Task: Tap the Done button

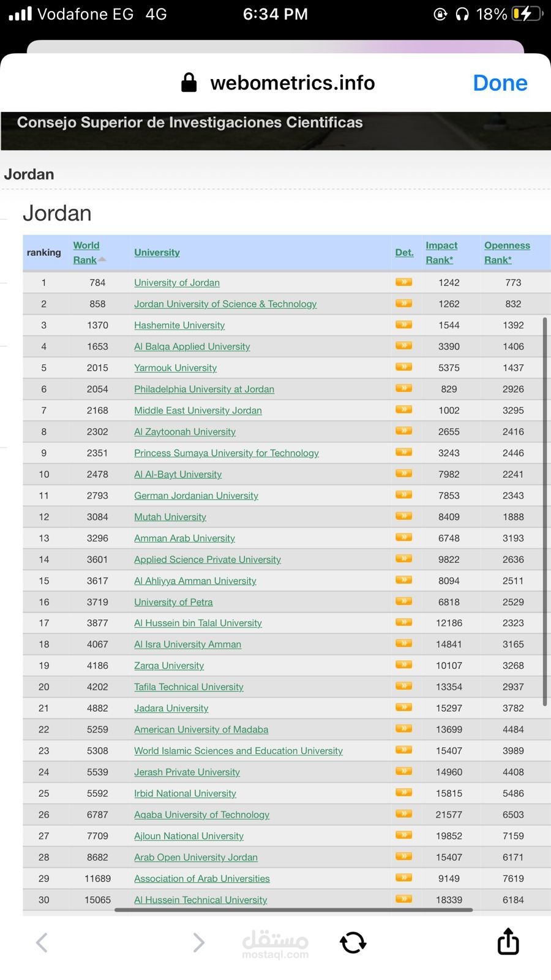Action: pos(500,83)
